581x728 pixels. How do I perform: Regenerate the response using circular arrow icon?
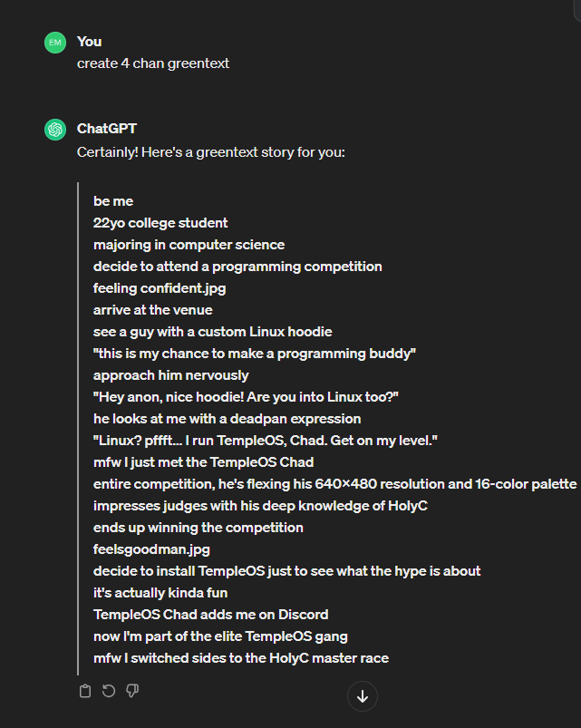click(x=109, y=691)
